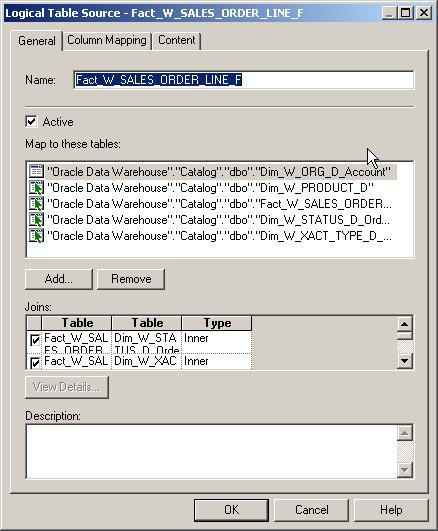Click the Dim_W_XACT_TYPE_D table icon
The height and width of the screenshot is (531, 438).
click(x=36, y=236)
